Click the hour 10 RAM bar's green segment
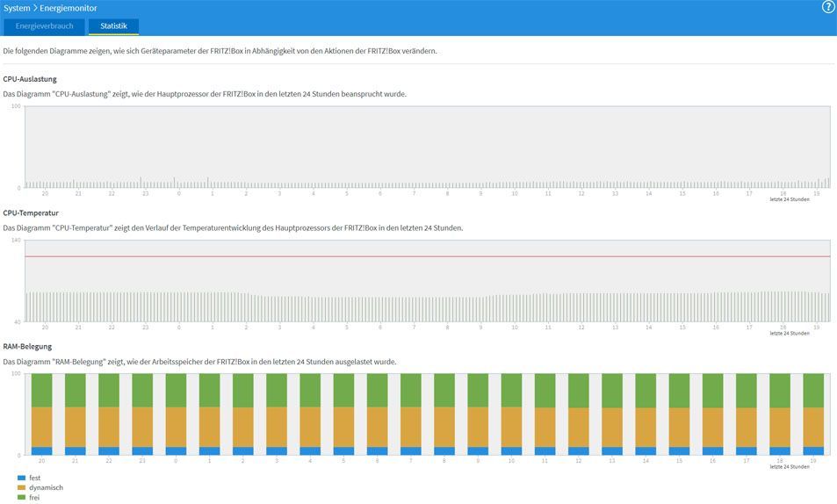The width and height of the screenshot is (837, 504). point(511,390)
